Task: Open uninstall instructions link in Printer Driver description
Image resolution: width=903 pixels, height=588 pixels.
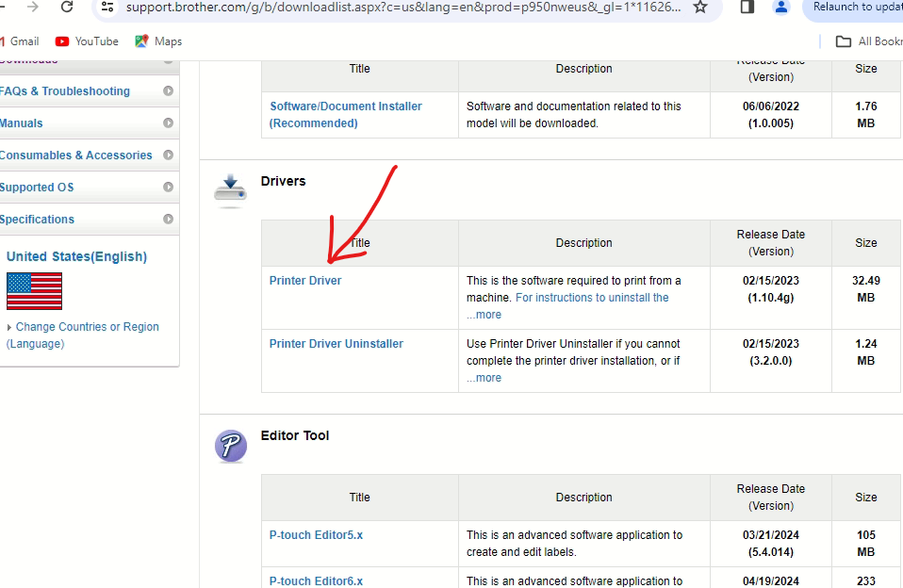Action: [592, 298]
